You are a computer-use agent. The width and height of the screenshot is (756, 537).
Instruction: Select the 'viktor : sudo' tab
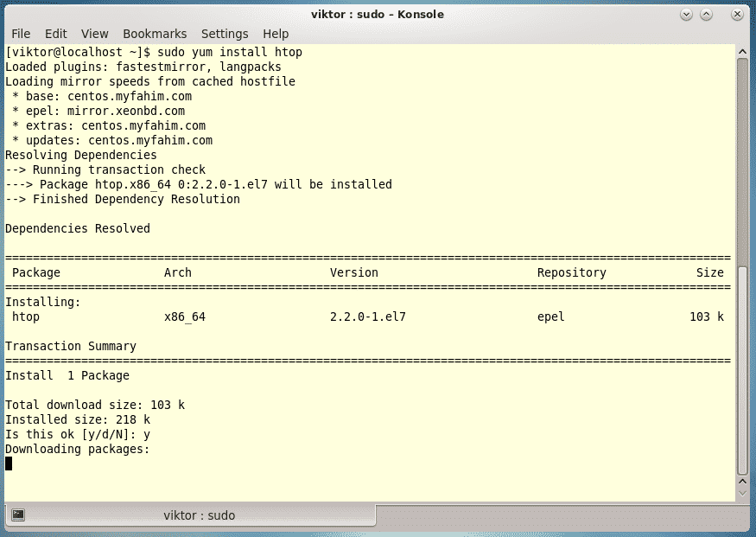point(199,515)
